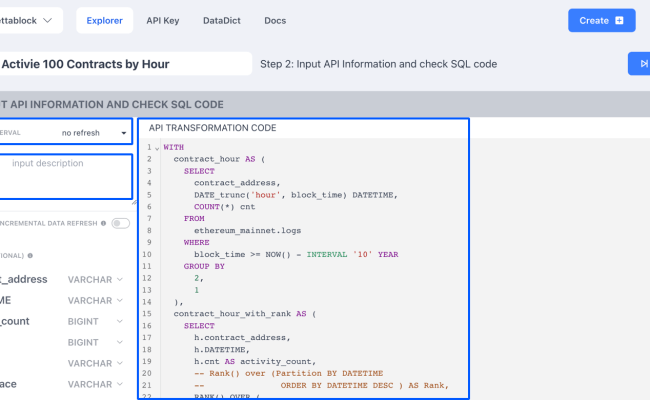Open the DataDict tab
Screen dimensions: 650x400
(x=222, y=20)
